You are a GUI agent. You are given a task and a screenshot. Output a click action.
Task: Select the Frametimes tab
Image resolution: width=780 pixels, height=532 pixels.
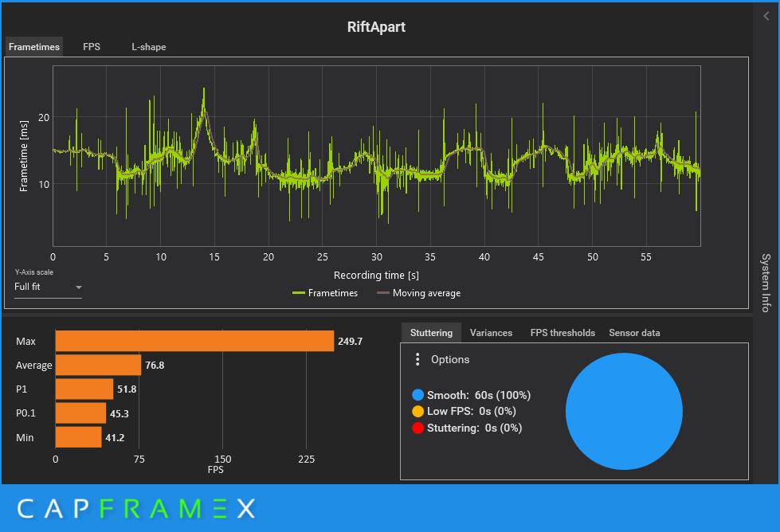click(x=34, y=47)
